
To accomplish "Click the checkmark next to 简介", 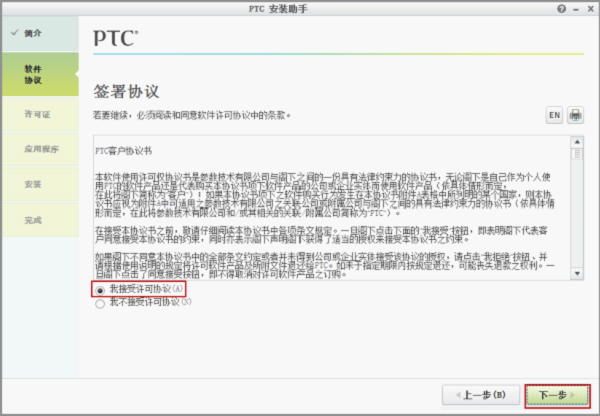I will point(15,33).
